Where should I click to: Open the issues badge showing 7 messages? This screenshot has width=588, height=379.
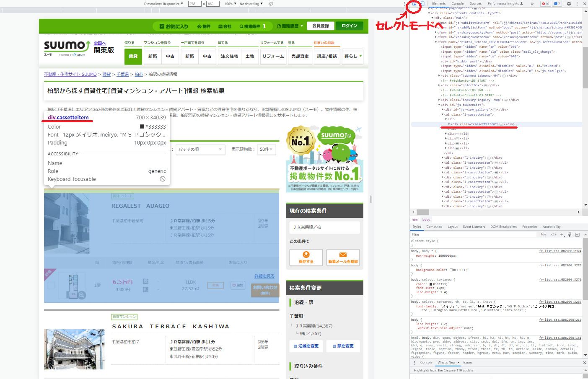click(x=557, y=4)
